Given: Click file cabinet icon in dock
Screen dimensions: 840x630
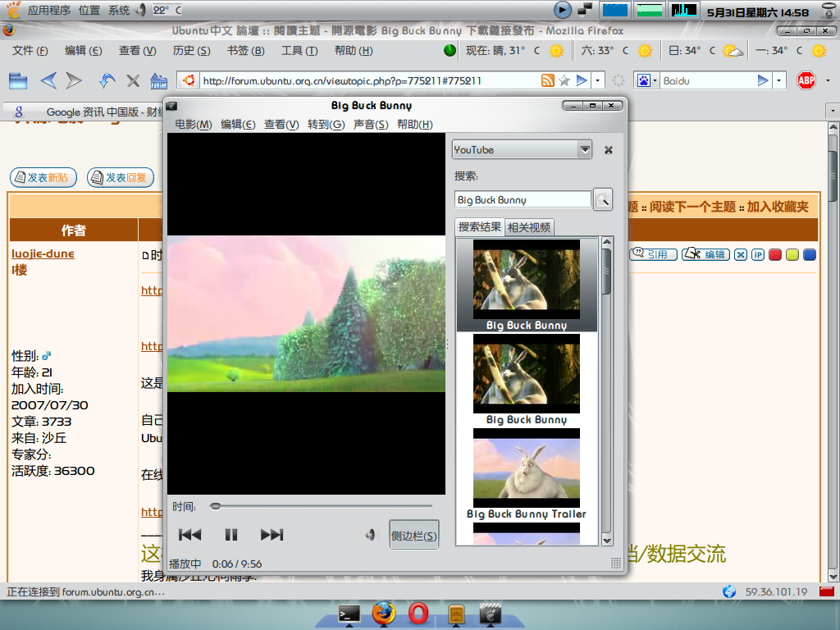Looking at the screenshot, I should pos(456,614).
